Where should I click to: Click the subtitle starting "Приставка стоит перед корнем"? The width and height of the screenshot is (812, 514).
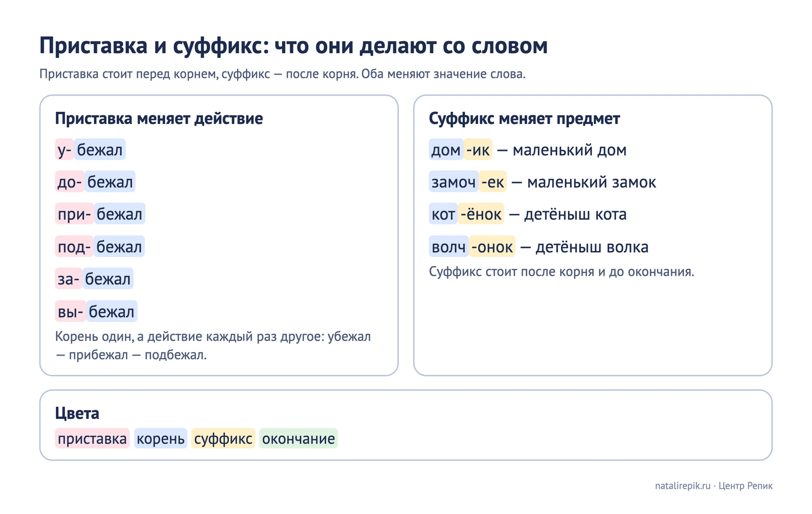tap(283, 74)
